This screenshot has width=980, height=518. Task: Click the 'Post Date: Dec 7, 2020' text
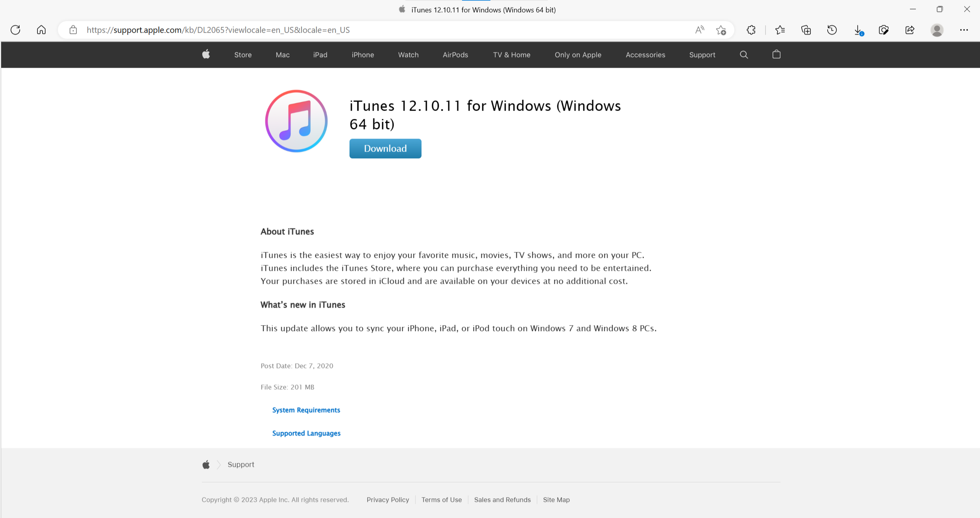pos(297,366)
